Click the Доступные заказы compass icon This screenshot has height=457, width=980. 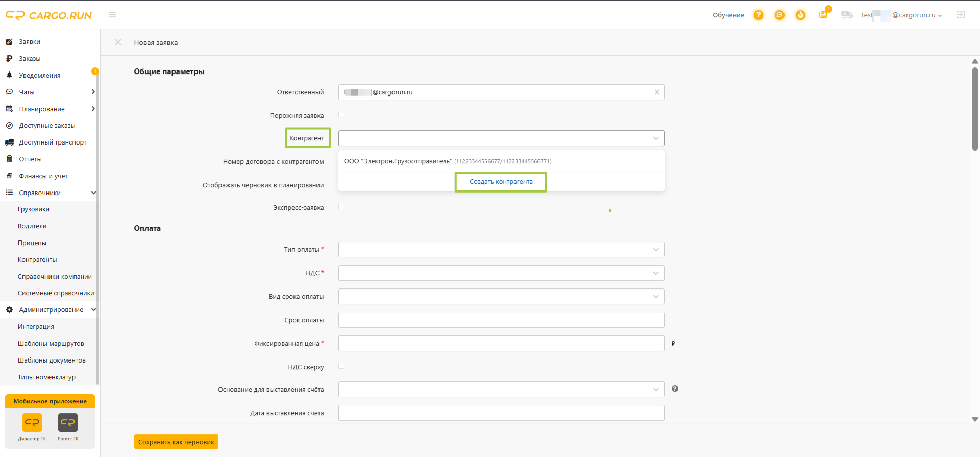[9, 126]
